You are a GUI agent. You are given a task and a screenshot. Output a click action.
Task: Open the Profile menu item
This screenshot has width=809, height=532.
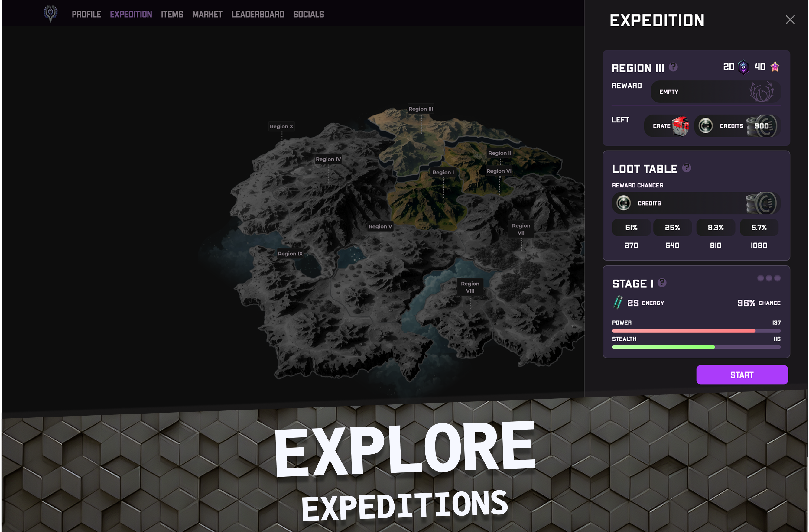[x=86, y=14]
